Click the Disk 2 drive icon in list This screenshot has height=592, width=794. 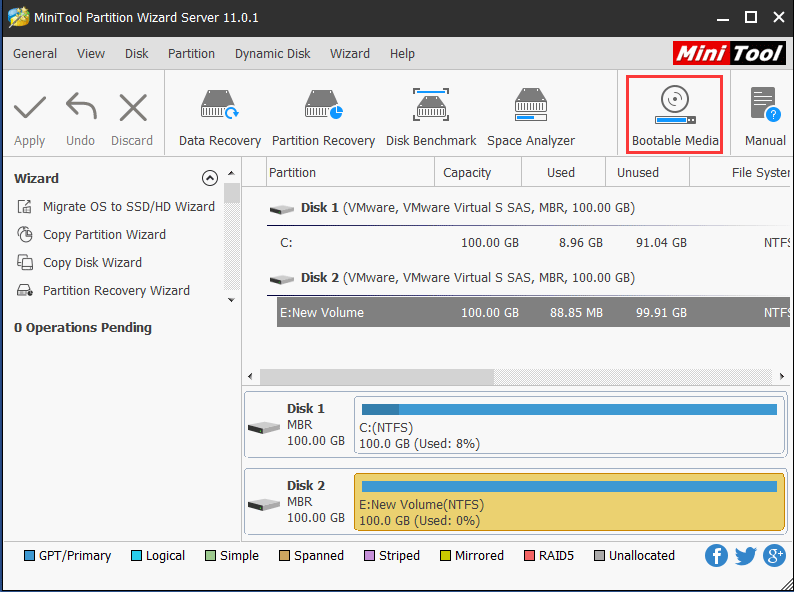point(282,279)
